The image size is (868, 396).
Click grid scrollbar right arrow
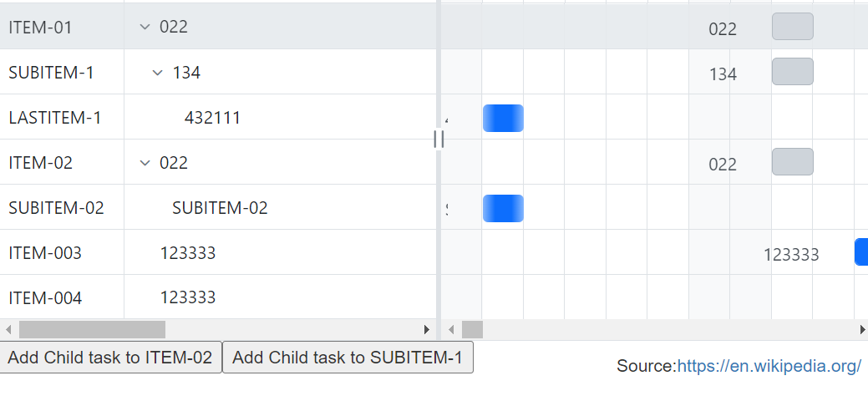(427, 329)
